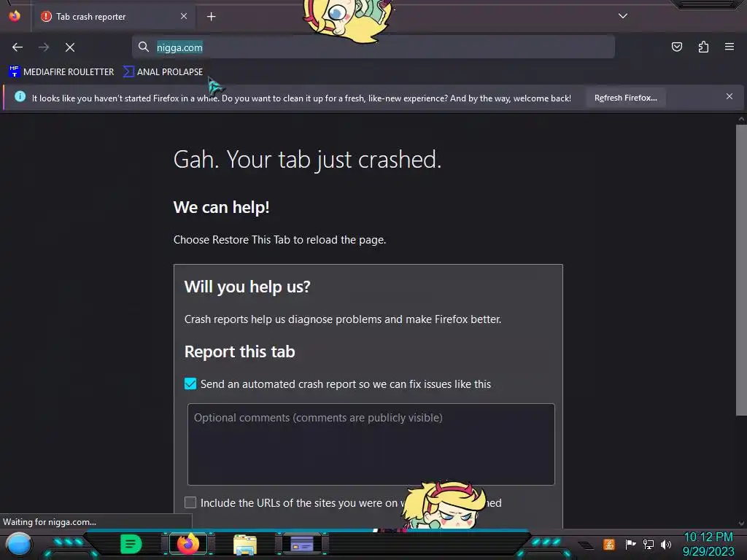The image size is (747, 560).
Task: Open Firefox View from the tab strip icon
Action: click(15, 16)
